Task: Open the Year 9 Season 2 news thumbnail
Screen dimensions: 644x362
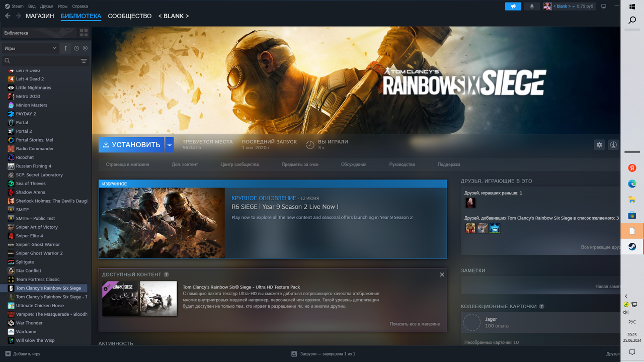Action: click(162, 223)
